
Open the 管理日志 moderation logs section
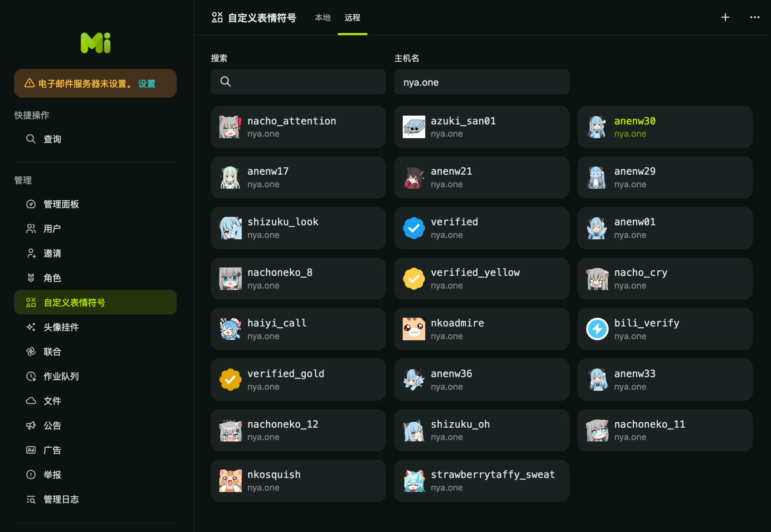pyautogui.click(x=61, y=499)
